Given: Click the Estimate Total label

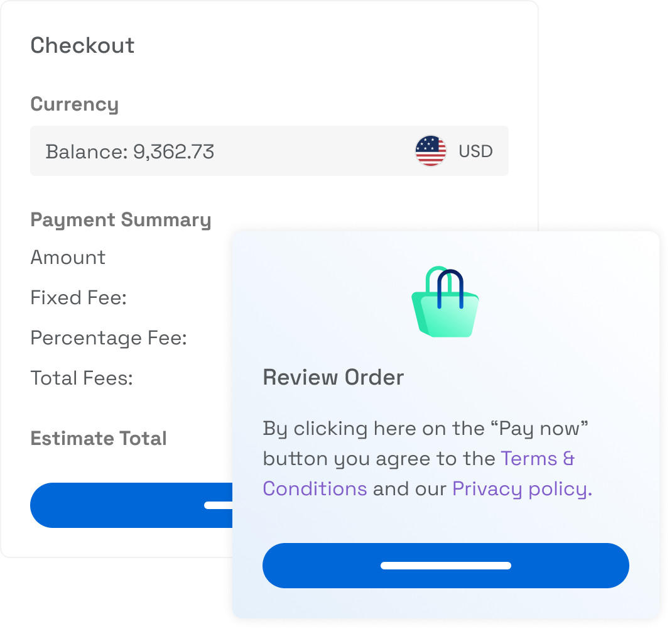Looking at the screenshot, I should click(99, 438).
